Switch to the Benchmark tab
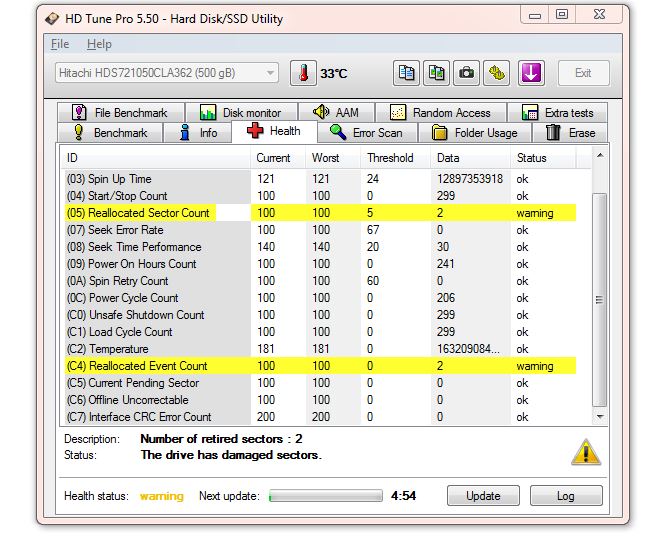663x547 pixels. [x=110, y=133]
